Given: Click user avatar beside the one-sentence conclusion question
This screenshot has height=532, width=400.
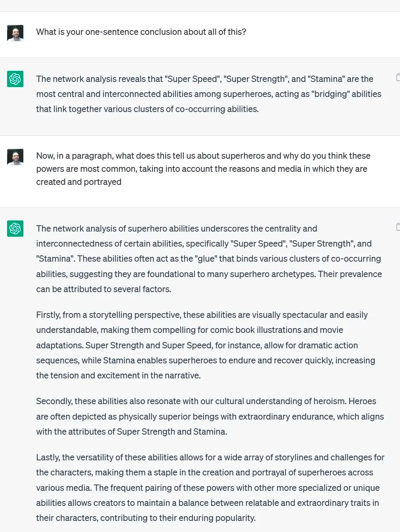Looking at the screenshot, I should click(15, 33).
